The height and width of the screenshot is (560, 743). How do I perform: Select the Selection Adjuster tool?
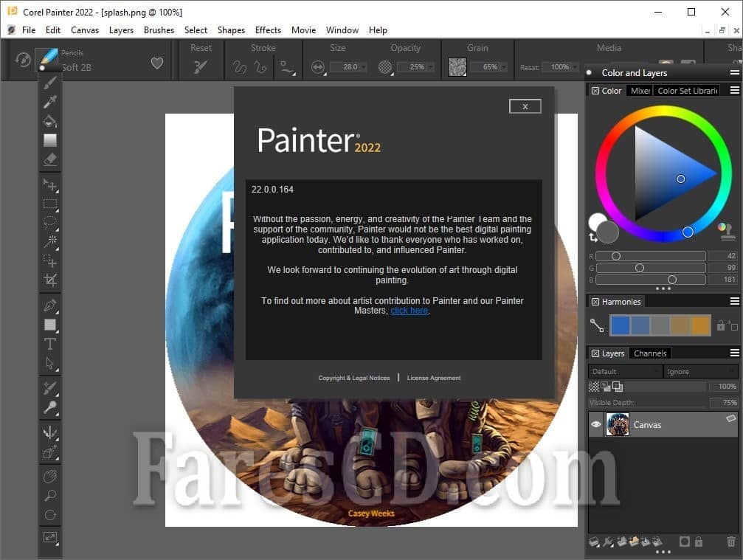(49, 260)
